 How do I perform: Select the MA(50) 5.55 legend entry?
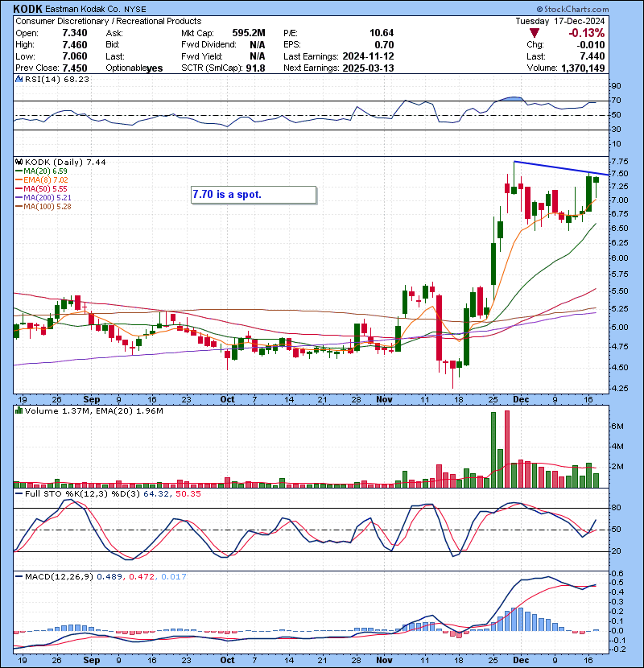coord(41,188)
